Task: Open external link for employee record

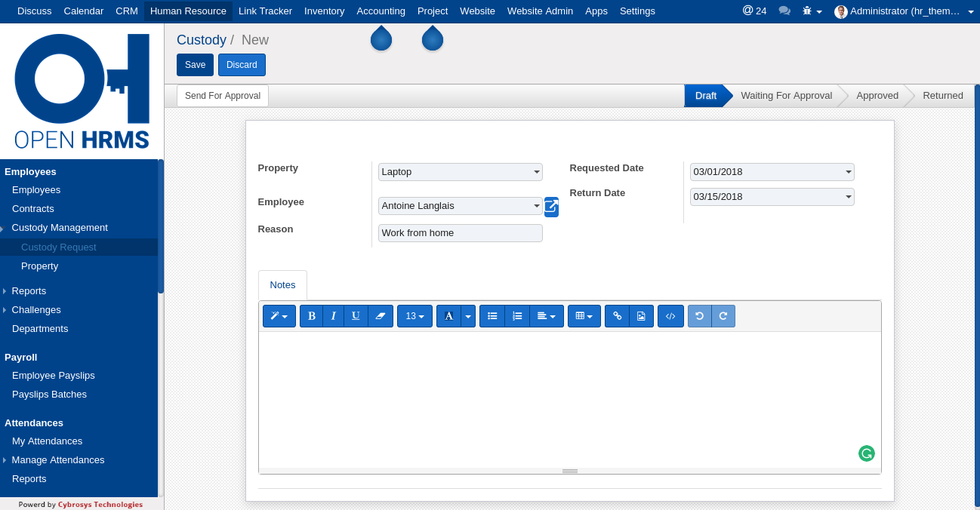Action: coord(551,207)
